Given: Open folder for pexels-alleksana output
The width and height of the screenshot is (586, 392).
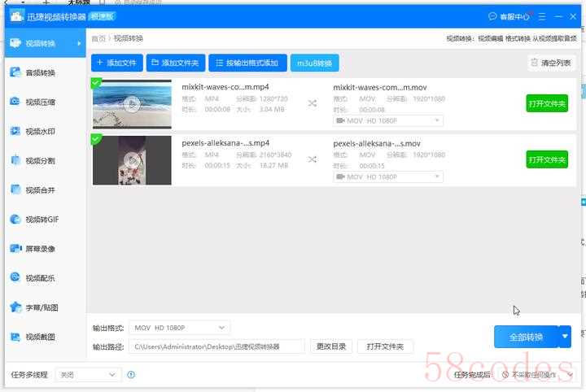Looking at the screenshot, I should [x=547, y=159].
